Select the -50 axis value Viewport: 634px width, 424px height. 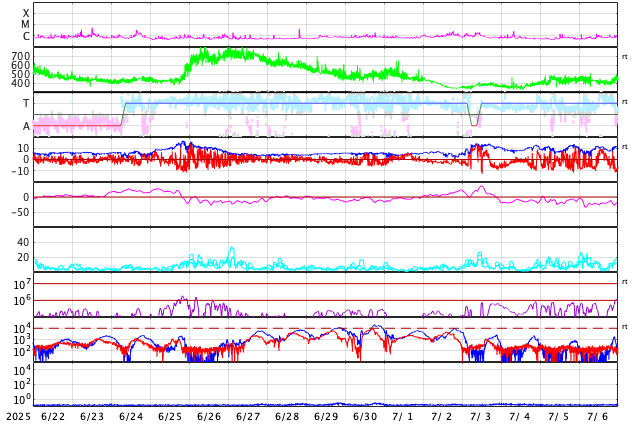tap(20, 212)
